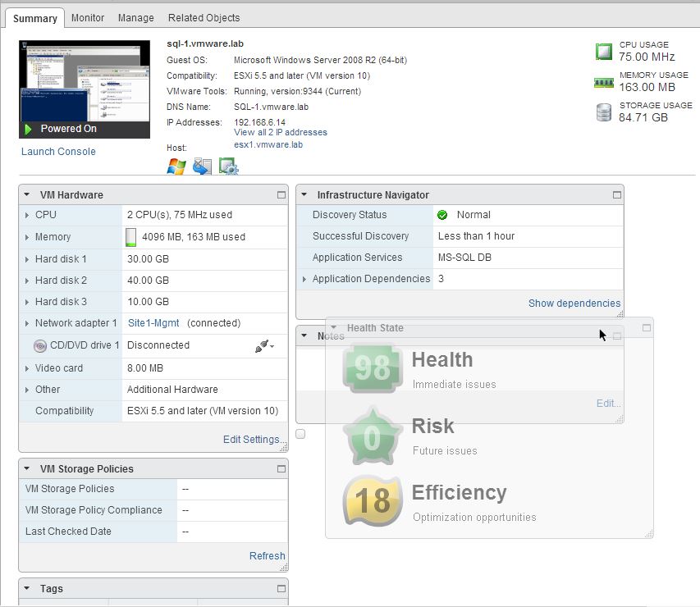The image size is (700, 607).
Task: Collapse the Infrastructure Navigator panel
Action: pos(304,194)
